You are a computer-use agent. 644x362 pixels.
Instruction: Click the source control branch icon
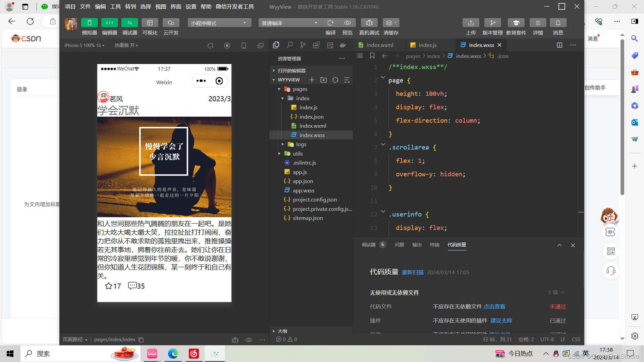[303, 45]
